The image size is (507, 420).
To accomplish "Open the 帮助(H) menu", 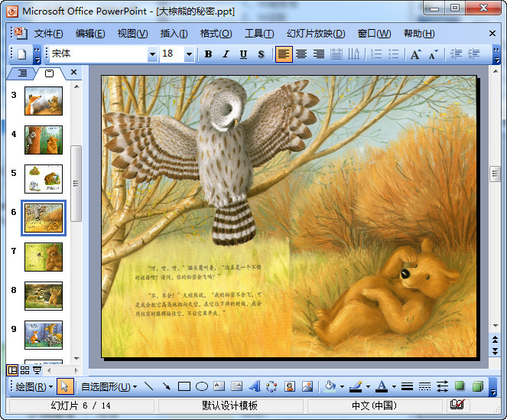I will 419,34.
